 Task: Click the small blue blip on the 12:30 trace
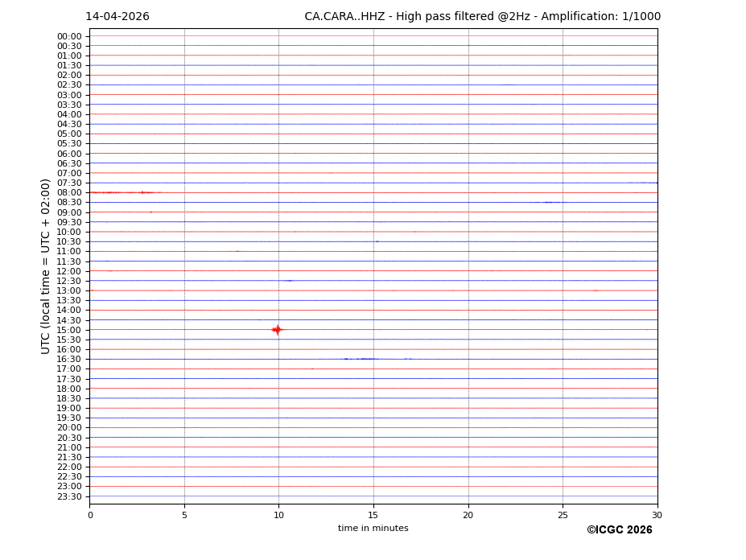[x=288, y=281]
